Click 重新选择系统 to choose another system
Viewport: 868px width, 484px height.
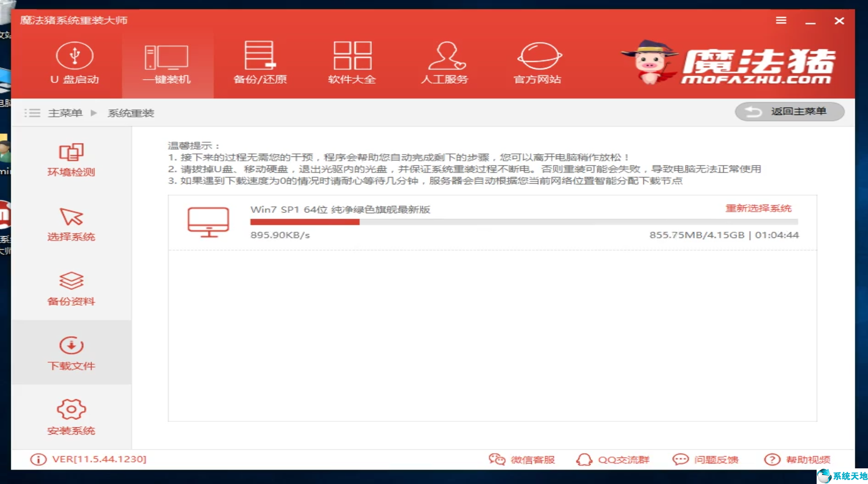[758, 208]
